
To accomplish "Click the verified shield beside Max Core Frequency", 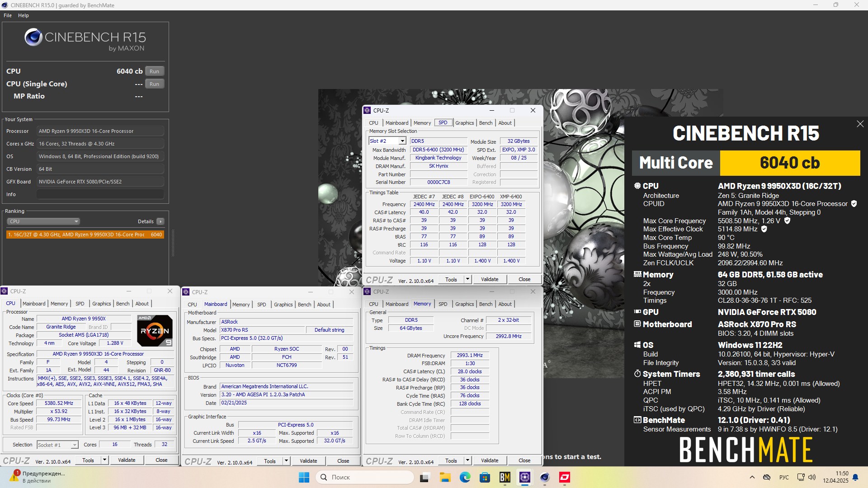I will pyautogui.click(x=787, y=221).
